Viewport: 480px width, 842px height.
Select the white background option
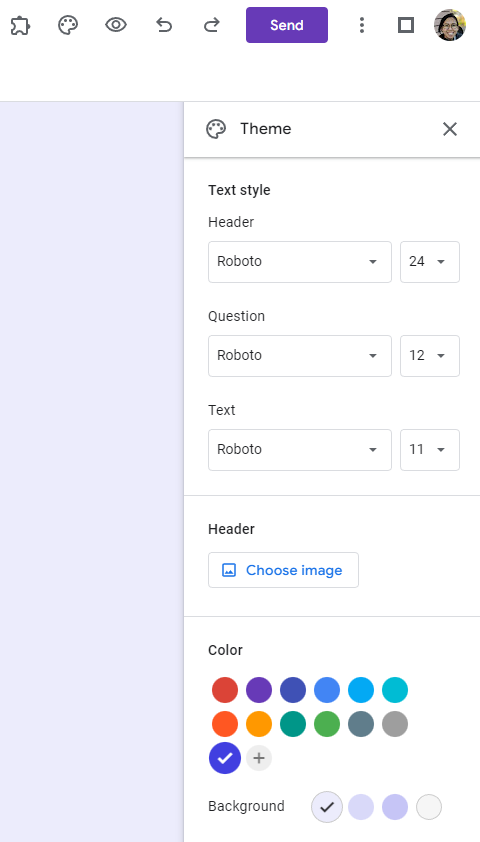click(429, 807)
